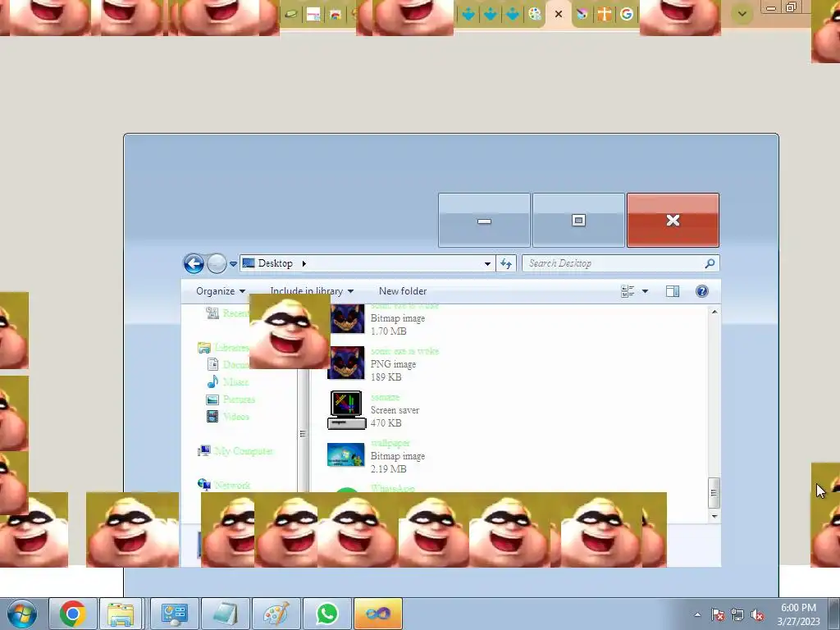Toggle the preview pane
This screenshot has height=630, width=840.
pyautogui.click(x=673, y=291)
